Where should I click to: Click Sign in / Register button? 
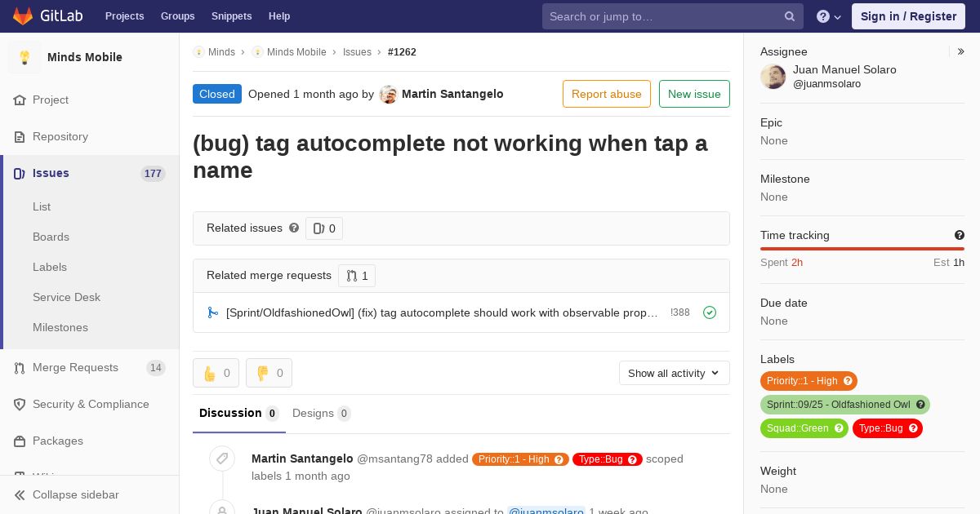coord(908,16)
